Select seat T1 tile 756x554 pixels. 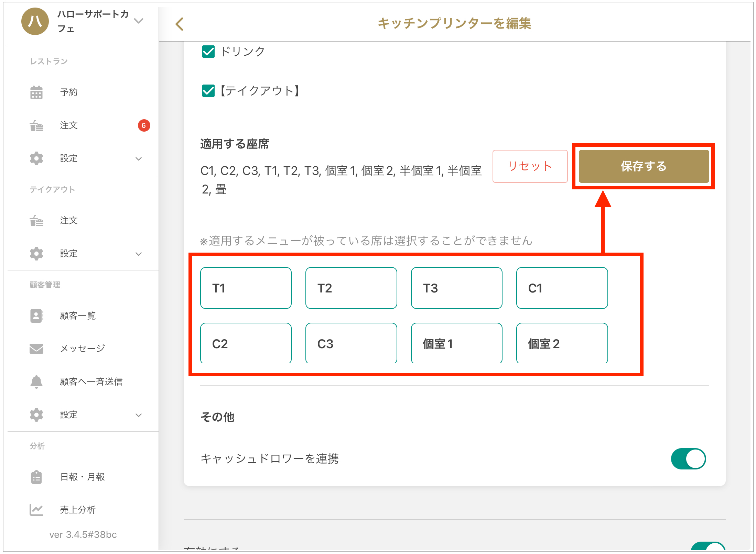246,288
